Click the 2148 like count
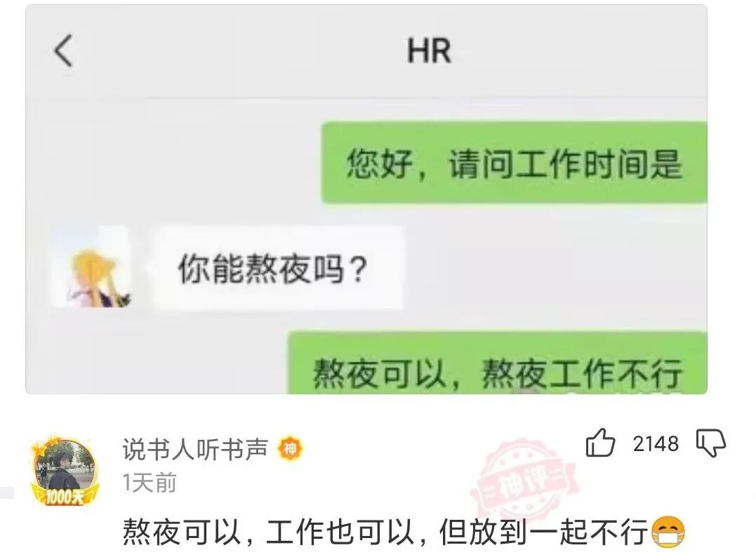 (656, 444)
